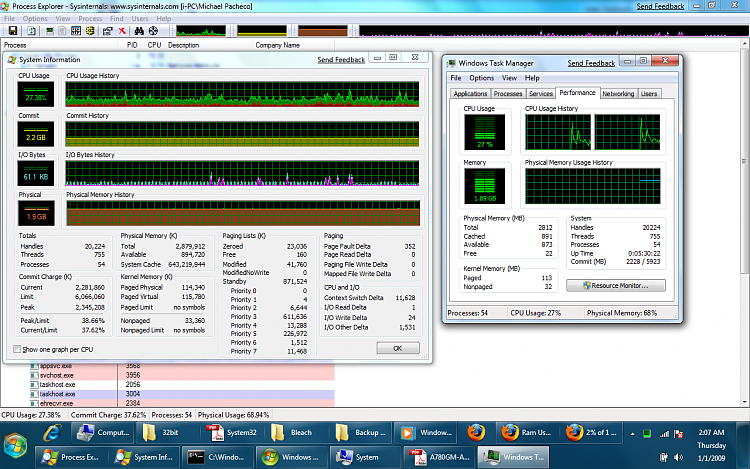Click the standalone Firefox taskbar icon
The image size is (750, 469).
[475, 433]
